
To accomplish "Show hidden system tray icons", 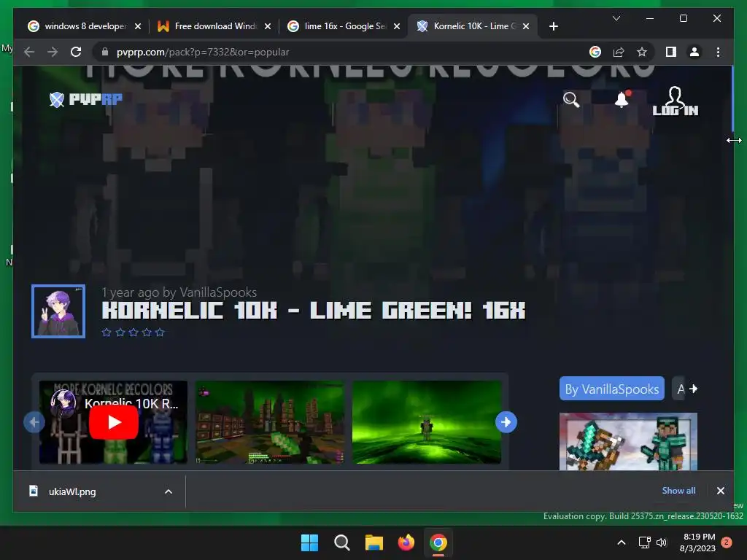I will click(x=622, y=542).
